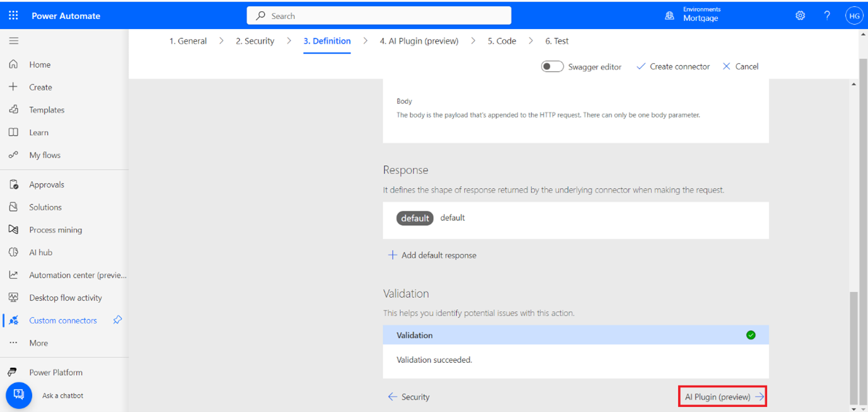Screen dimensions: 868x412
Task: Open Templates from the navigation pane
Action: click(47, 109)
